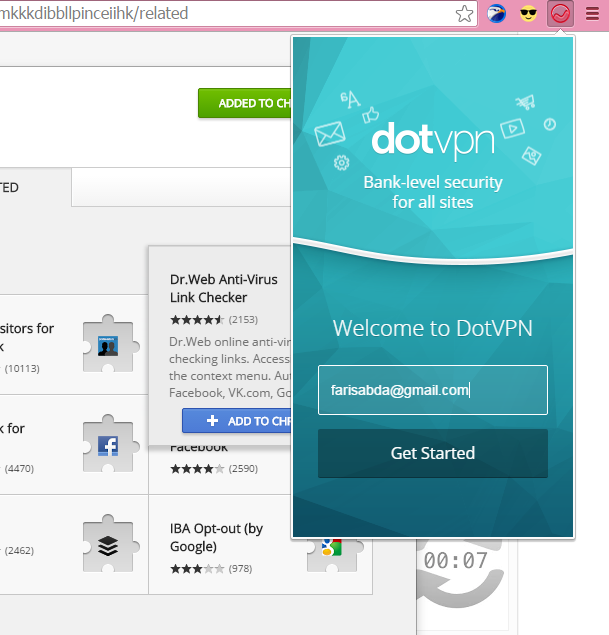Open the Chrome hamburger menu
This screenshot has height=635, width=609.
click(x=592, y=14)
